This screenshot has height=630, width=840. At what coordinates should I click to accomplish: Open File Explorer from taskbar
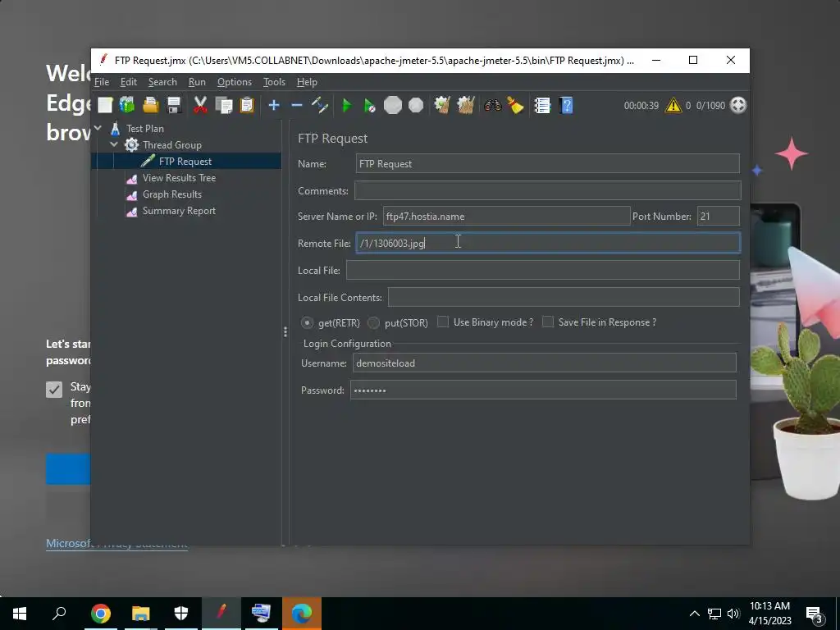click(140, 614)
